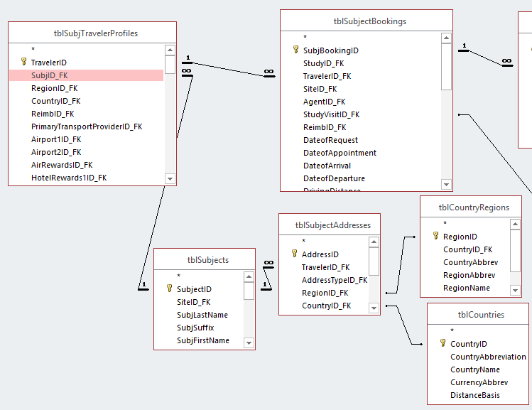Select the tblSubjects title bar
This screenshot has height=410, width=532.
pyautogui.click(x=205, y=259)
